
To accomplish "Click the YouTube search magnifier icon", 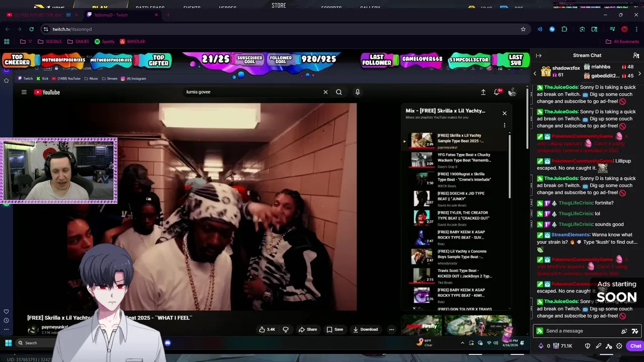I will (x=339, y=92).
